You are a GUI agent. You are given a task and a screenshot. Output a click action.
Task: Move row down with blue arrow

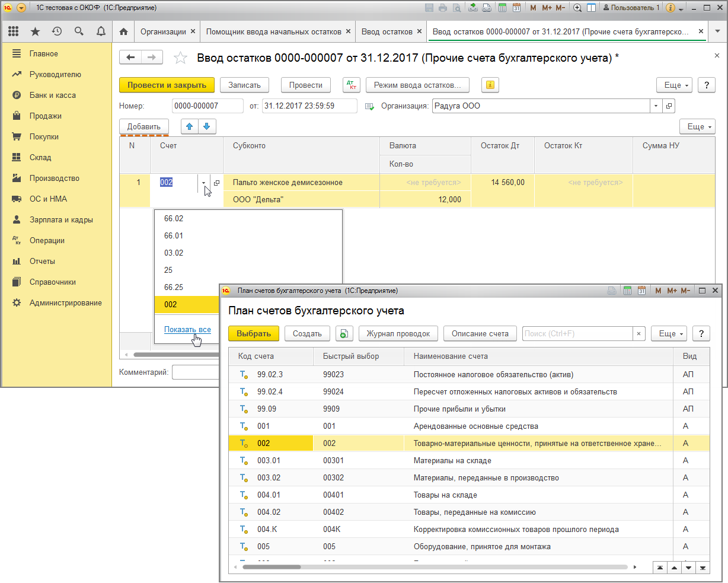pos(207,126)
